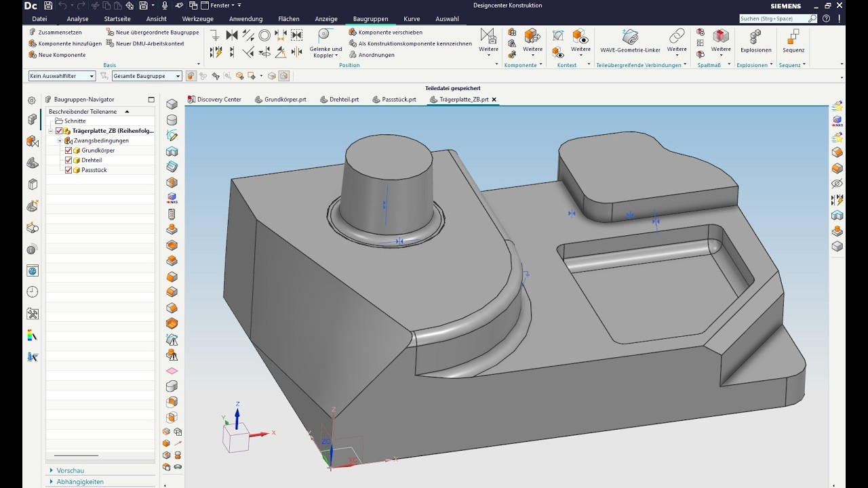Screen dimensions: 868x488
Task: Select the Schnitte folder in navigator
Action: point(71,121)
